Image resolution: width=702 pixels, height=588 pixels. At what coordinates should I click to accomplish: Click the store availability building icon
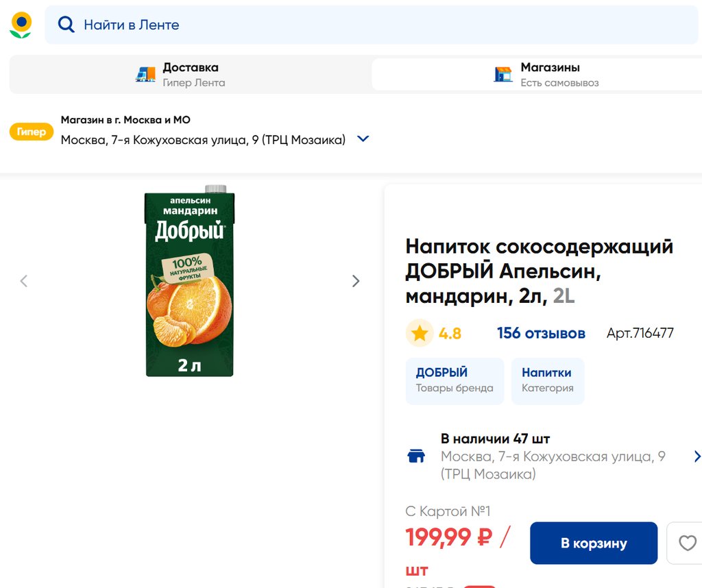click(x=417, y=456)
